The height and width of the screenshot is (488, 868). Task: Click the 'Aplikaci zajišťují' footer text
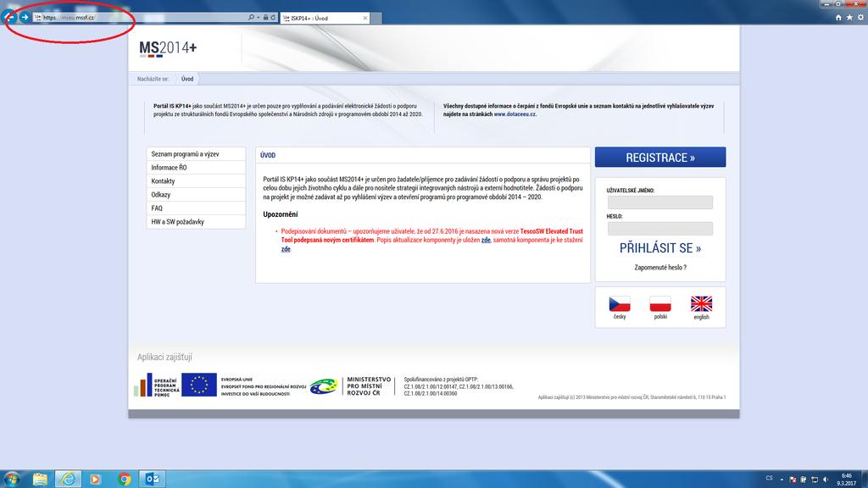[x=164, y=357]
